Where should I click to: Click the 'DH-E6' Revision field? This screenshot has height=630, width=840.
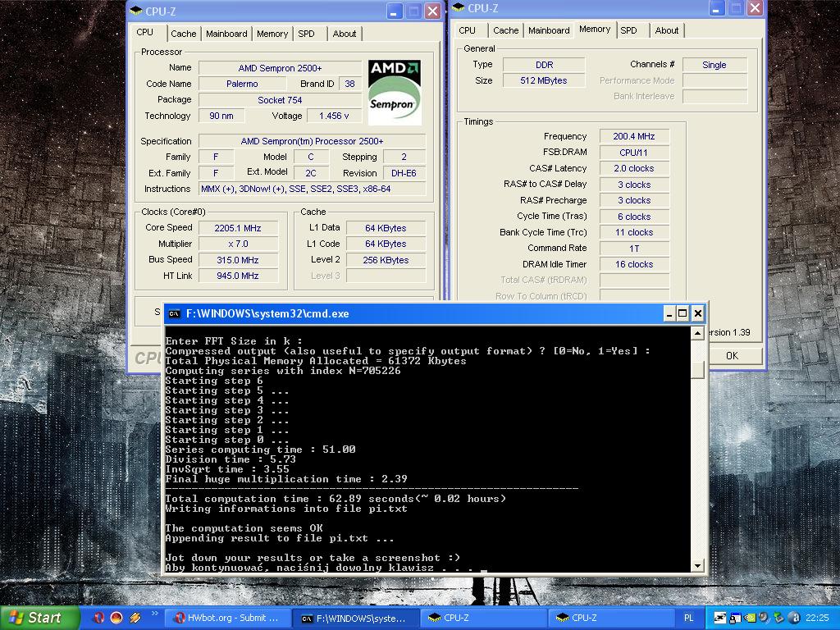(404, 173)
